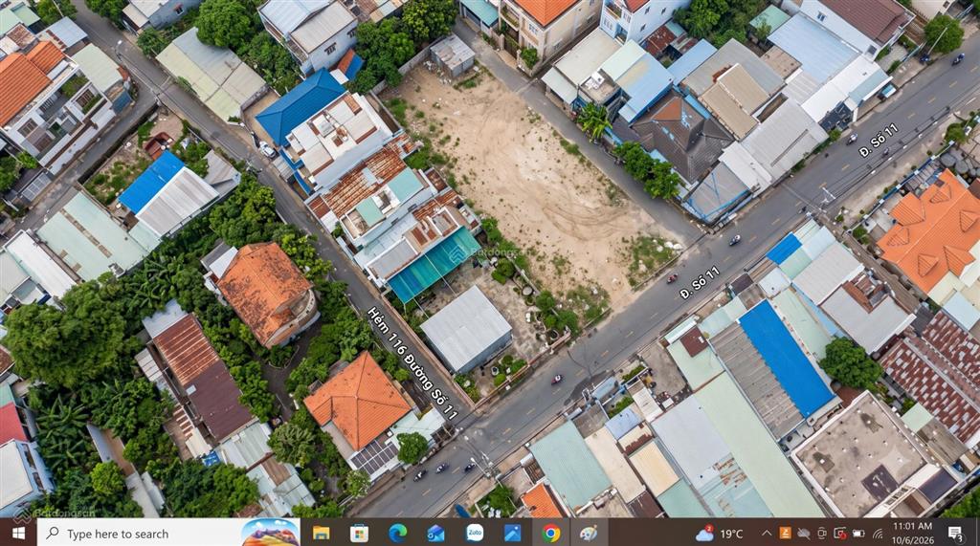Screen dimensions: 980x546
Task: Expand the hidden system tray icons
Action: (x=767, y=534)
